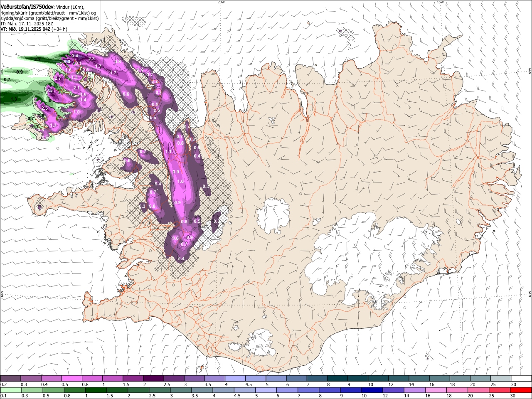Screen dimensions: 532x399
Task: Click the '2.7' precipitation value on the map
Action: pyautogui.click(x=58, y=79)
